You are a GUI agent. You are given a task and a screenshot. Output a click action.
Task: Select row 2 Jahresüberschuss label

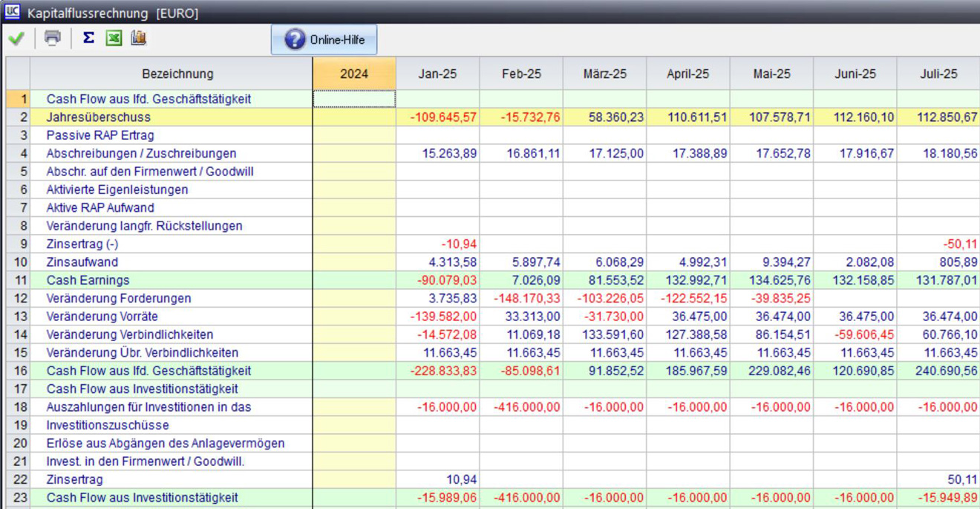(98, 117)
